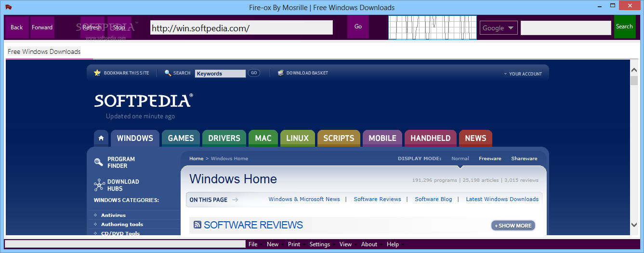Open Program Finder link
Viewport: 644px width, 253px height.
[121, 163]
